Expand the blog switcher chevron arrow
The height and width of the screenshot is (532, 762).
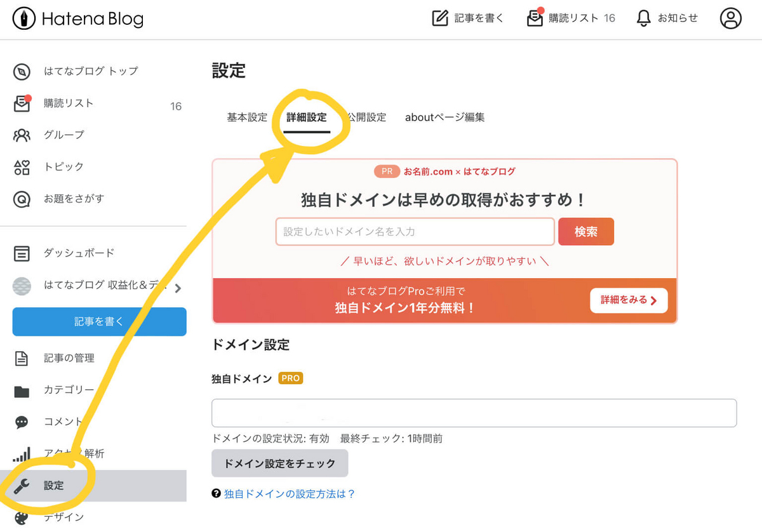pos(178,288)
